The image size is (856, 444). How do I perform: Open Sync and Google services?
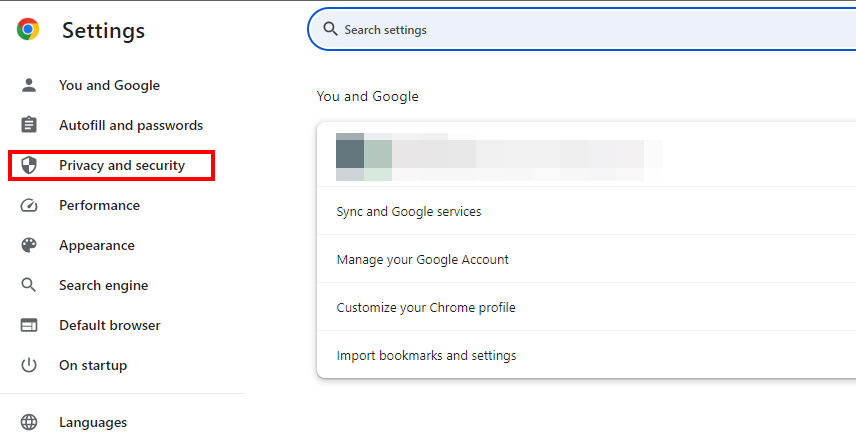click(586, 211)
